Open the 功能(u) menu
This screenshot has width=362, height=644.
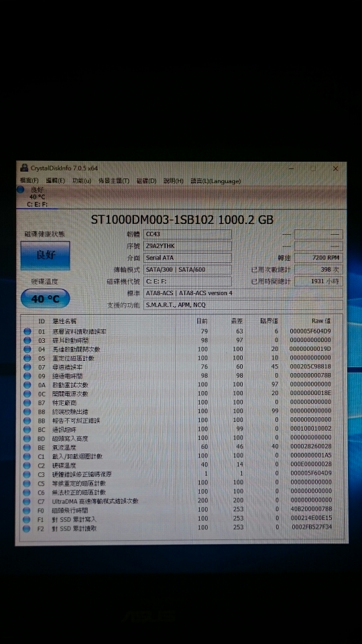pyautogui.click(x=82, y=180)
